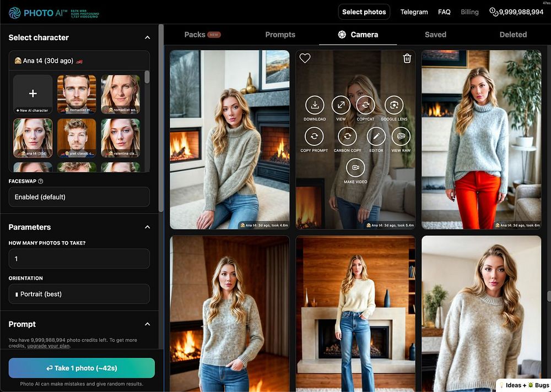
Task: Open the Billing link
Action: (x=469, y=12)
